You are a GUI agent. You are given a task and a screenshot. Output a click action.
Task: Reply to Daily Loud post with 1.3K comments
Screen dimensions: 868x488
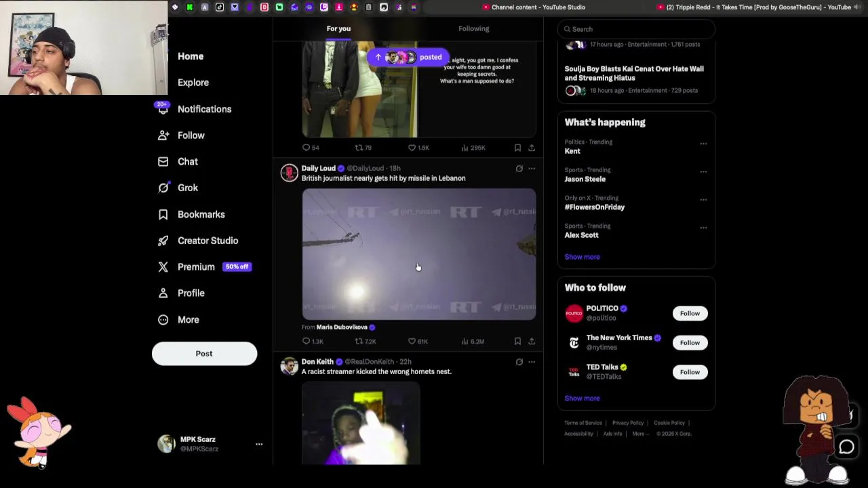pos(313,342)
